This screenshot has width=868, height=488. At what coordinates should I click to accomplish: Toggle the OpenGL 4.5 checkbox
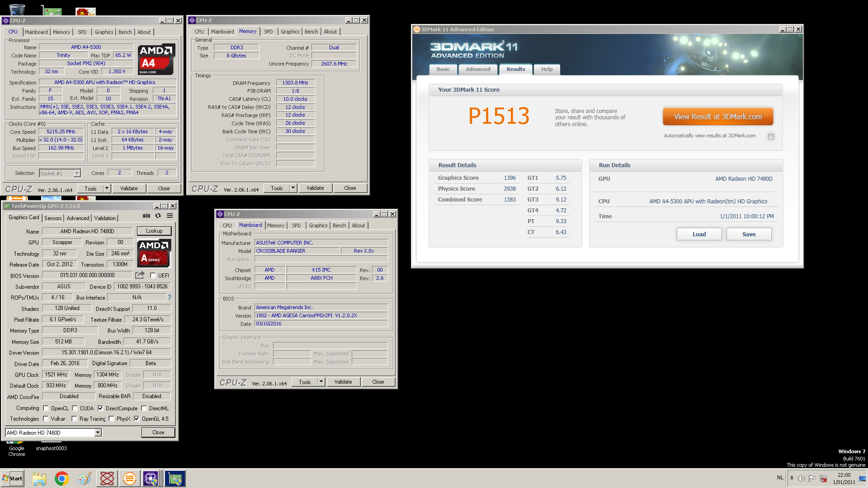tap(137, 418)
